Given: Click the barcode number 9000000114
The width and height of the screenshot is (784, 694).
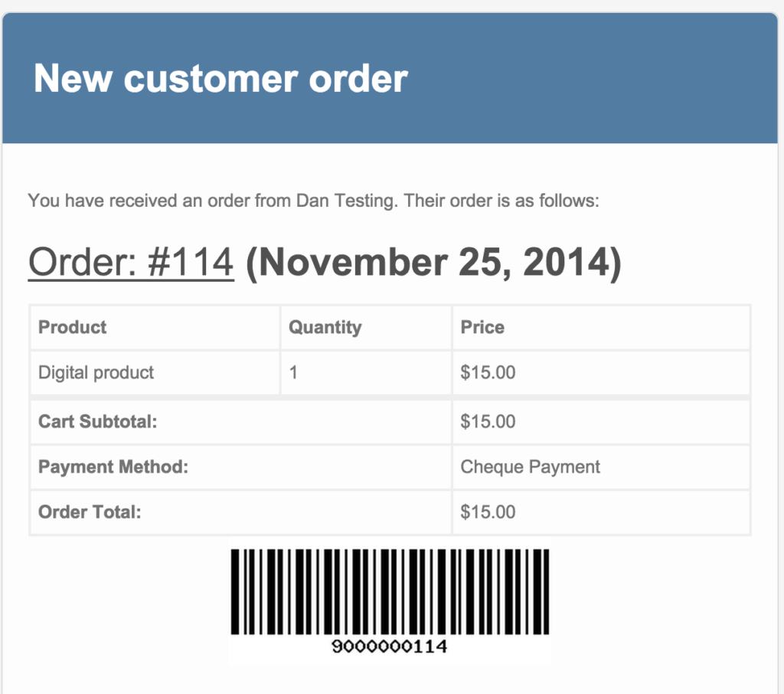Looking at the screenshot, I should point(390,646).
